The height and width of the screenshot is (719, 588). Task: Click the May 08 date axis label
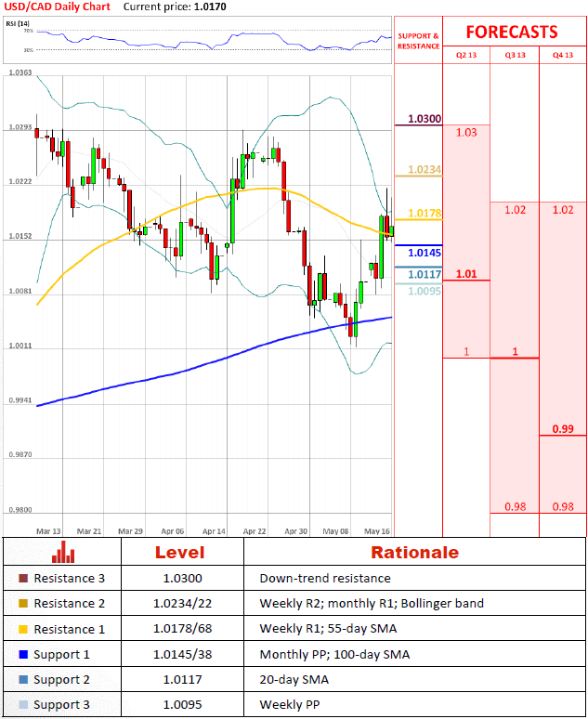(x=335, y=531)
